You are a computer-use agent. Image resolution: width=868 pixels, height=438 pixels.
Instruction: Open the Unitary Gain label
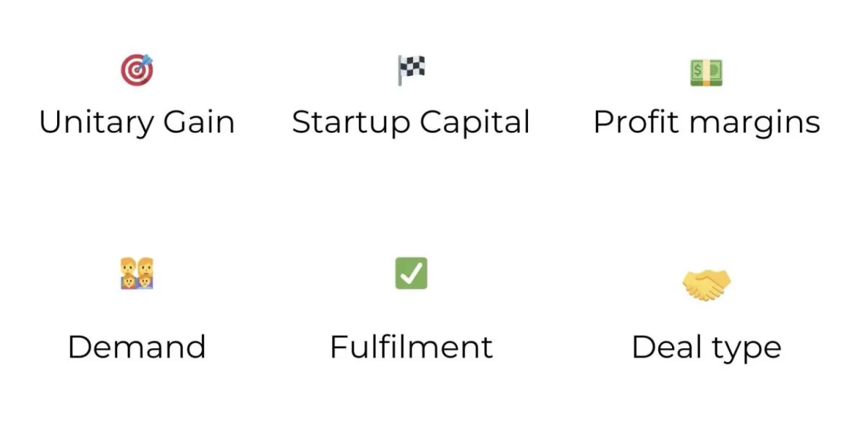coord(137,122)
